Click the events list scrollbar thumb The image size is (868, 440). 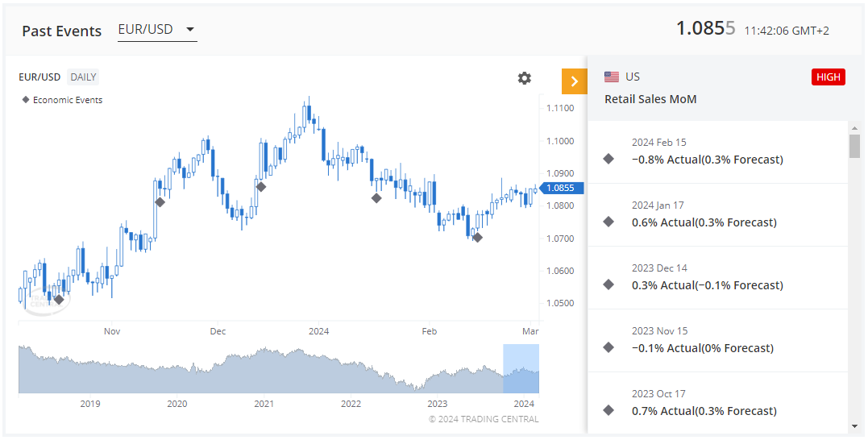click(855, 146)
